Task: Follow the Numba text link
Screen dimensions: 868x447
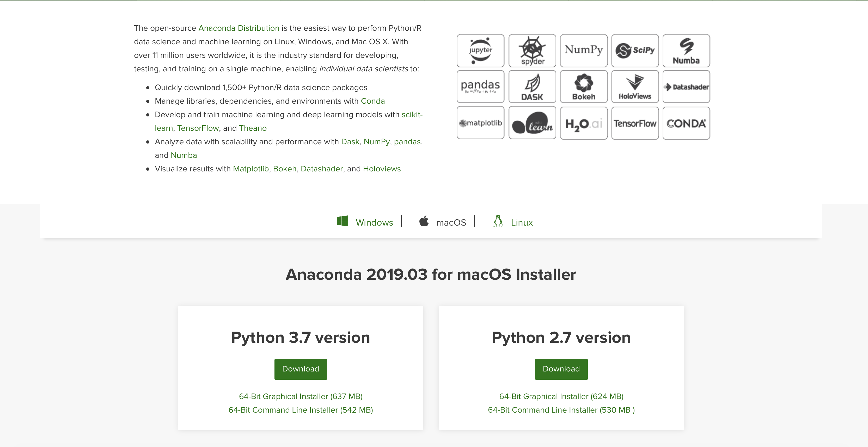Action: point(184,155)
